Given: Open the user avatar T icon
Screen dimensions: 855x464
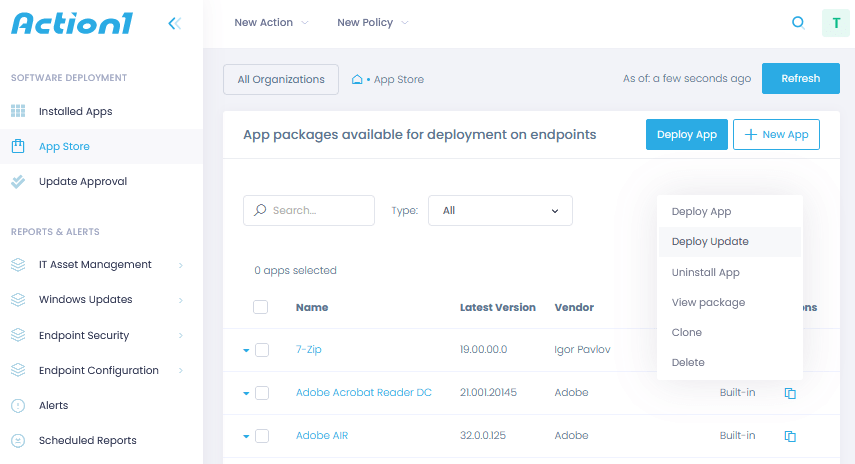Looking at the screenshot, I should pos(834,23).
